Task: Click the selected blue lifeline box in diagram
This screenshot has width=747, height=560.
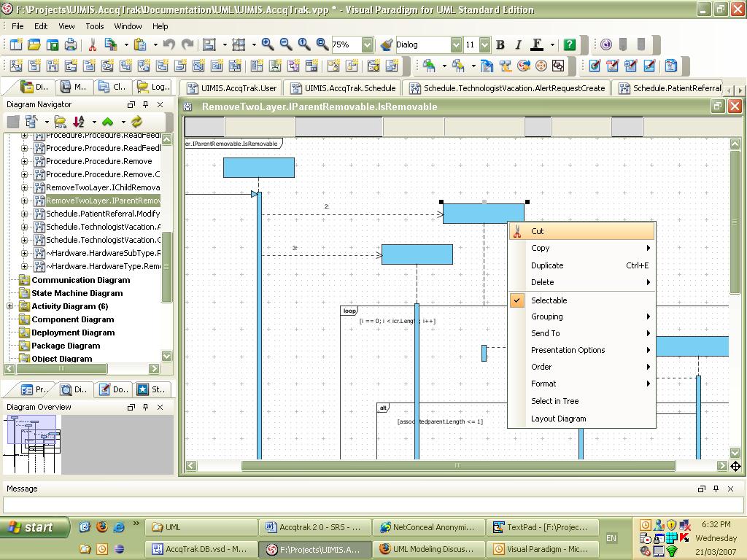Action: click(x=484, y=214)
